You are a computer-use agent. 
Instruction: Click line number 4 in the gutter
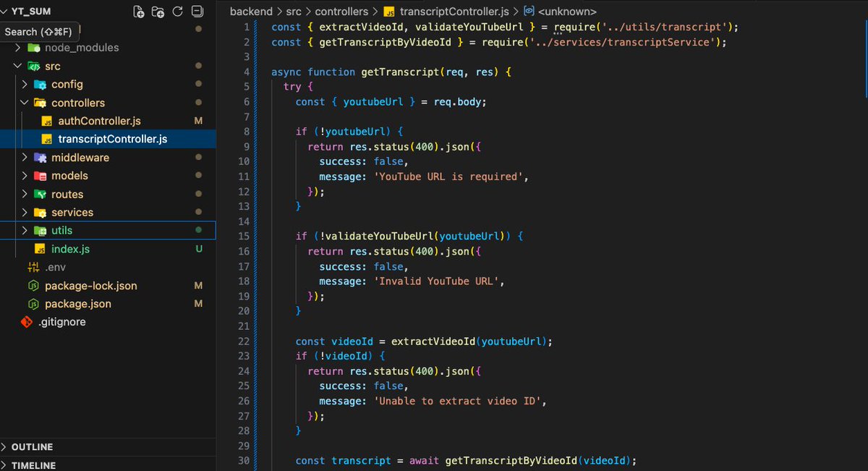(x=246, y=72)
